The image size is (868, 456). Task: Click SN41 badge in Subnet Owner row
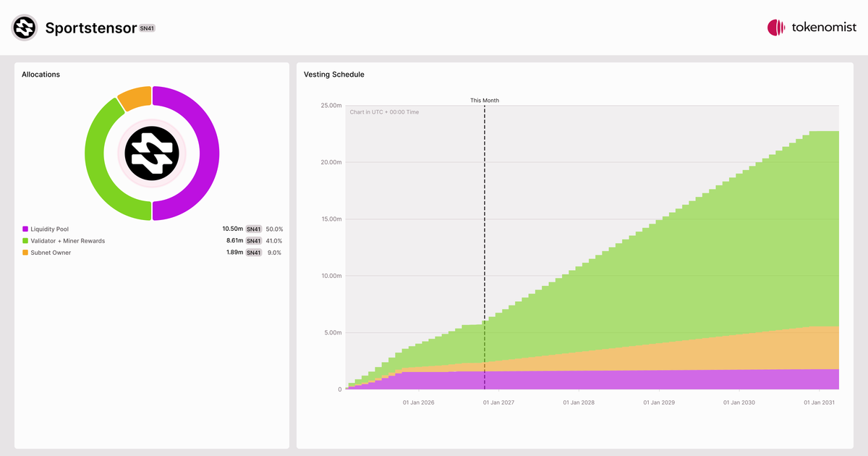coord(254,253)
